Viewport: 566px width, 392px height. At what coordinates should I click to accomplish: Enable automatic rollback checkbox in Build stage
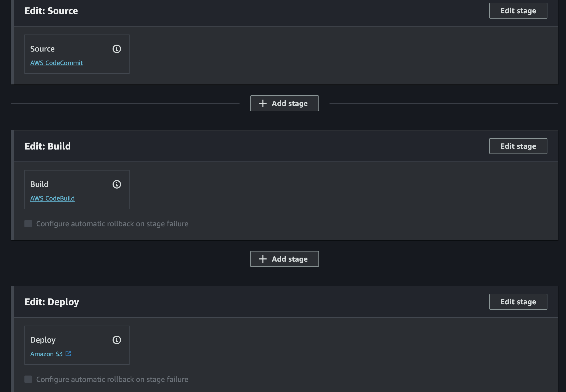28,224
